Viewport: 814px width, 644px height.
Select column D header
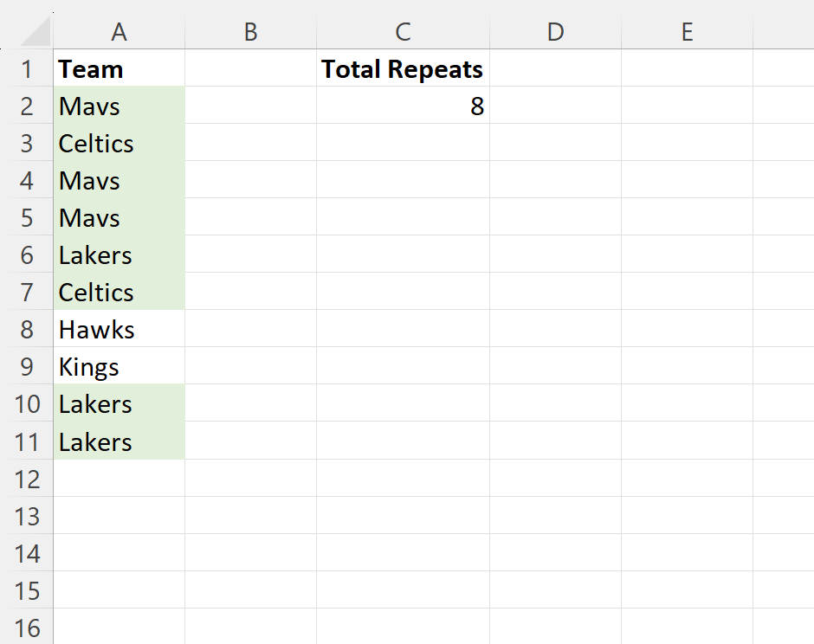click(555, 32)
